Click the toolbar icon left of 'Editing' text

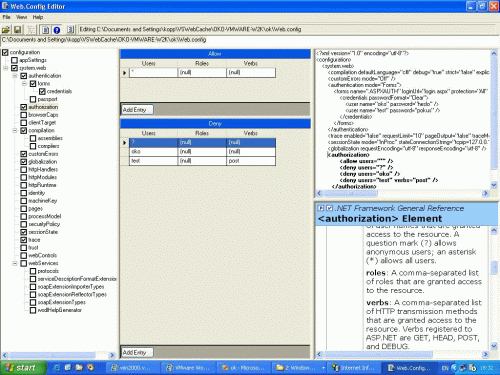coord(70,30)
